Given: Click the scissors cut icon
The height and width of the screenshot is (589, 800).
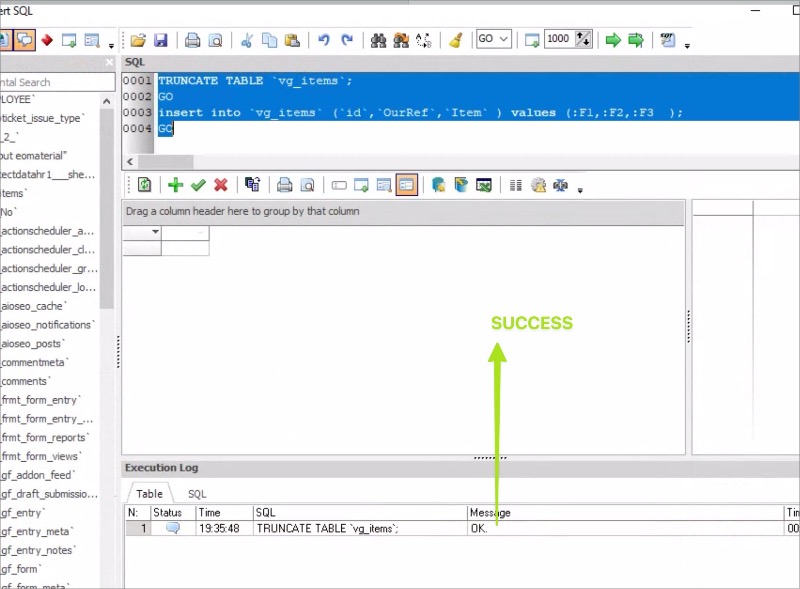Looking at the screenshot, I should (x=246, y=40).
